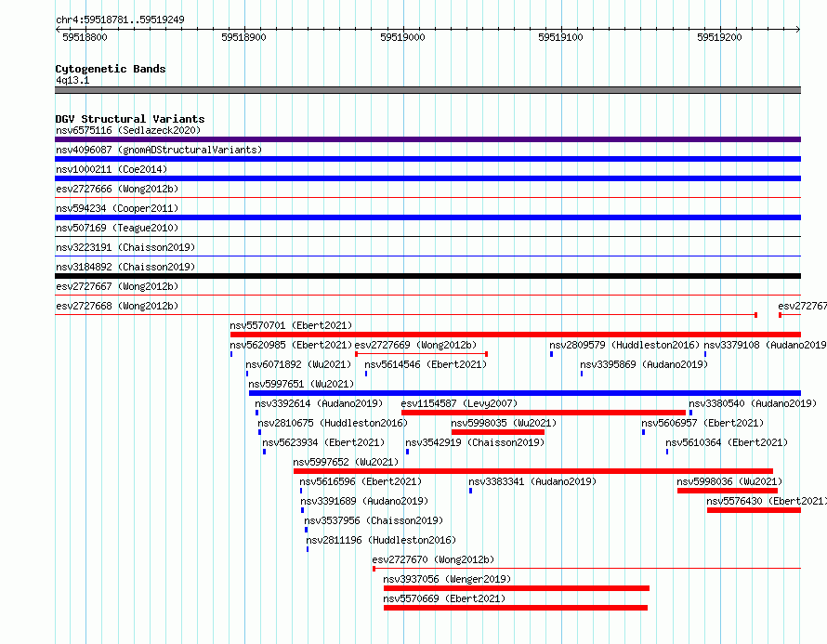Select nsv5998036 (Wu2021) label
This screenshot has height=644, width=827.
point(729,481)
